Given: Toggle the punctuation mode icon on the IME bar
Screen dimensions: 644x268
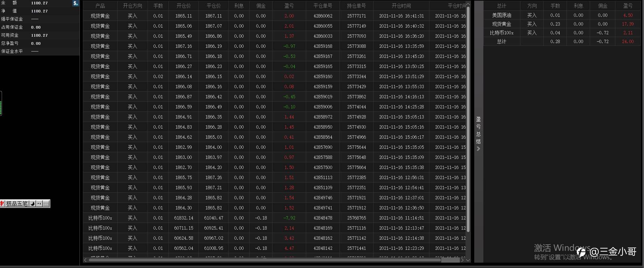Looking at the screenshot, I should (x=39, y=203).
